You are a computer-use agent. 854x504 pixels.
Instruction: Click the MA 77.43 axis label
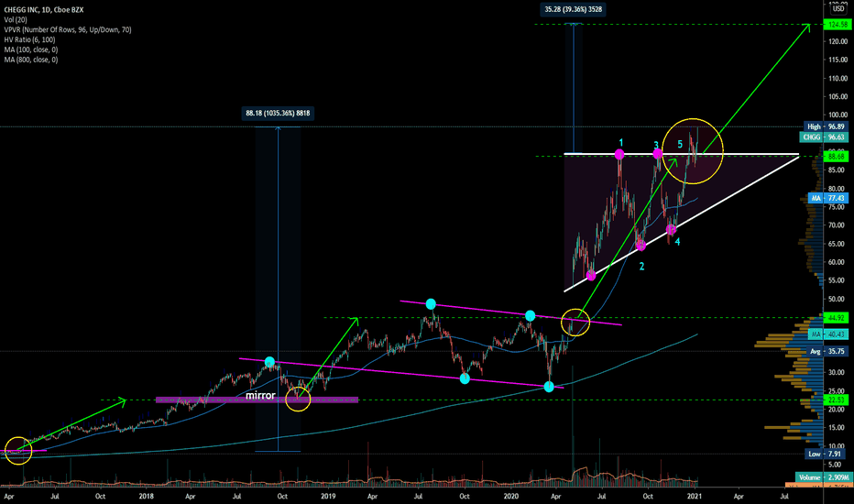coord(829,198)
